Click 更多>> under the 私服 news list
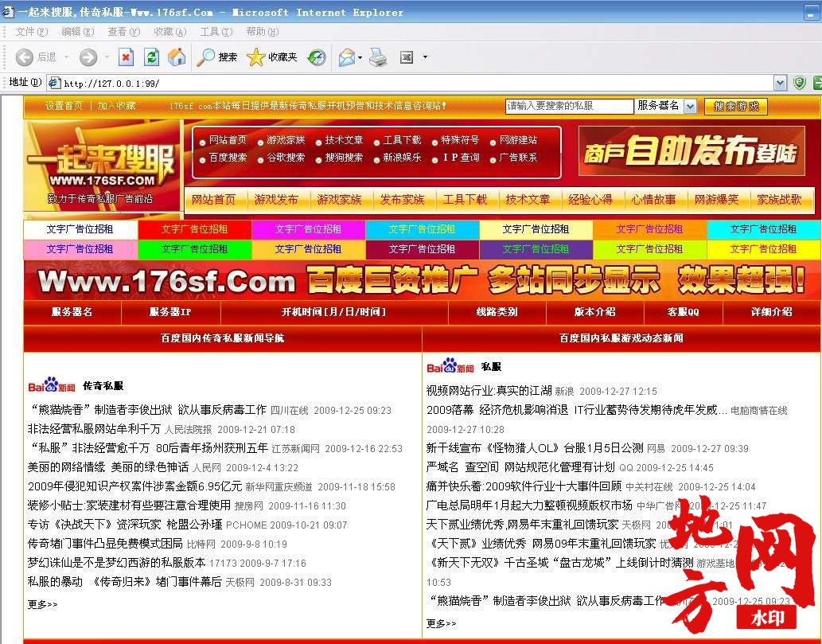 click(x=441, y=623)
